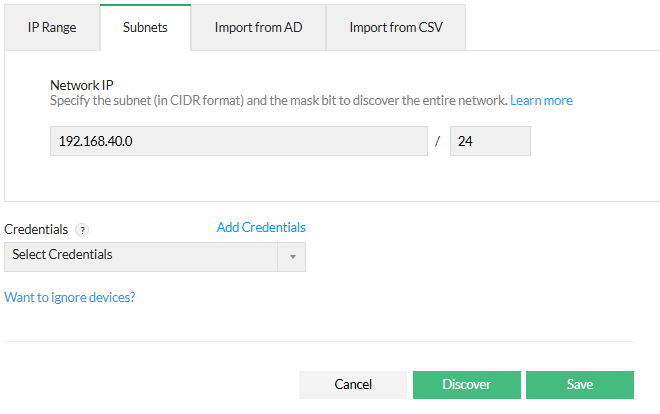Click the Add Credentials link

[x=261, y=228]
